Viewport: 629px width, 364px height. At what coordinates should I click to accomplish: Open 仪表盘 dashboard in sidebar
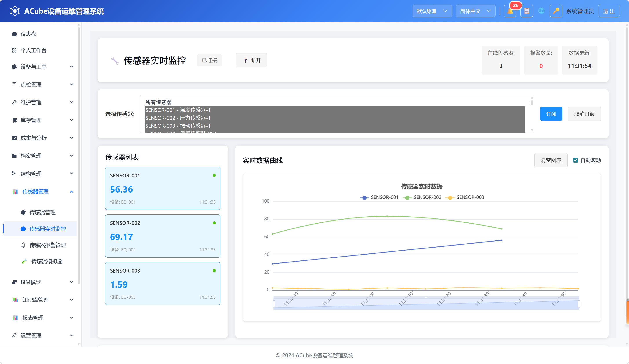[x=40, y=34]
